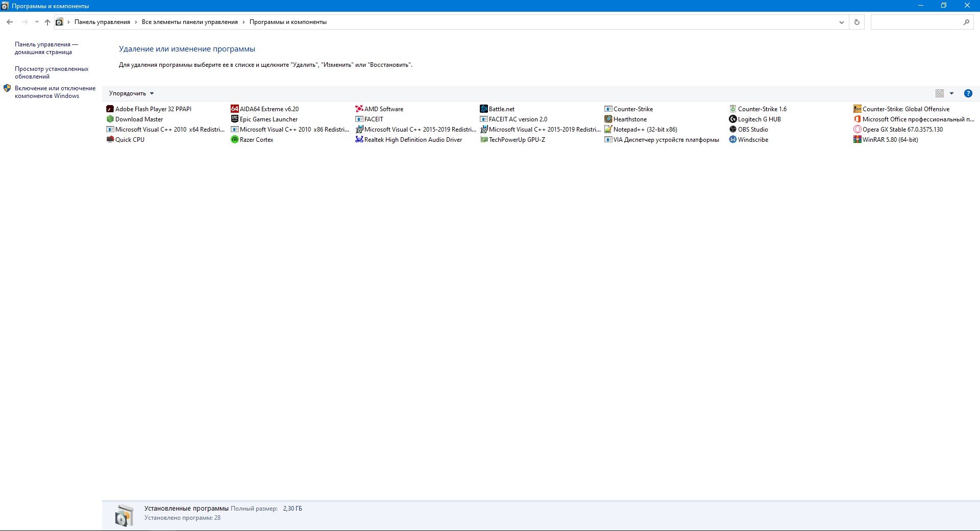
Task: Expand the chevron after Панель управления breadcrumb
Action: pyautogui.click(x=136, y=22)
